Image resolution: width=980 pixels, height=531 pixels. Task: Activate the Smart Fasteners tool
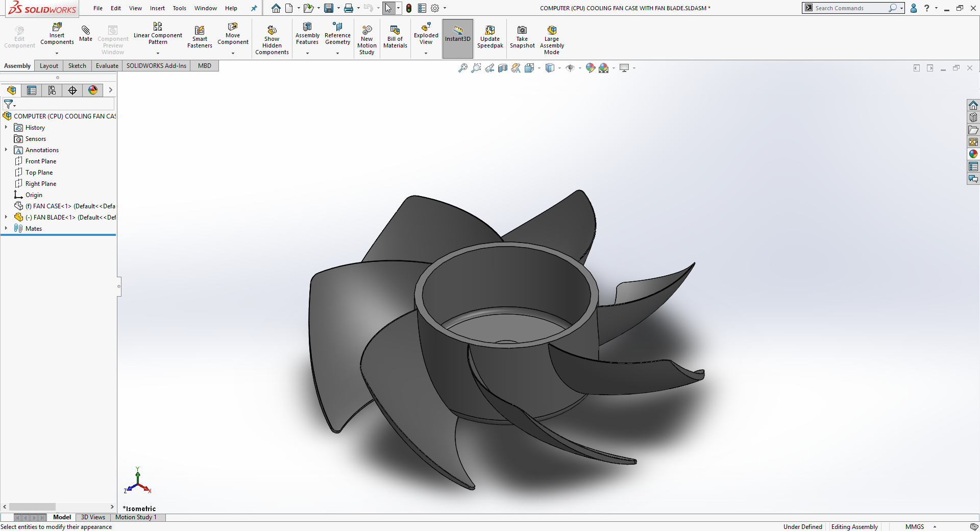(x=199, y=36)
